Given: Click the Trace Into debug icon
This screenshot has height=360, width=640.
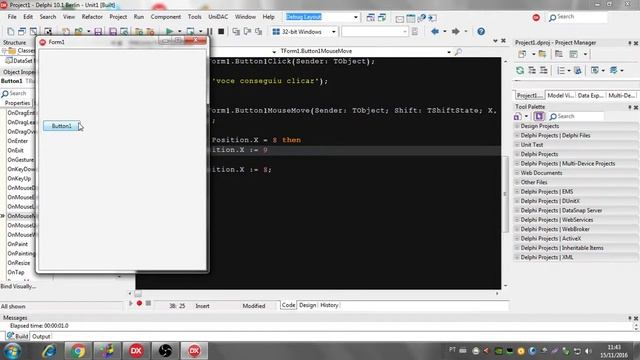Looking at the screenshot, I should [236, 31].
